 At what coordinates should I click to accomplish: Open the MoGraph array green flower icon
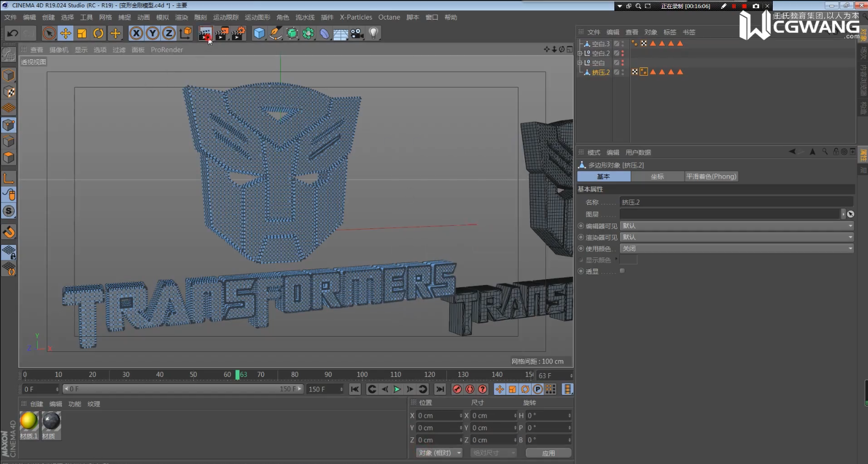pos(309,33)
